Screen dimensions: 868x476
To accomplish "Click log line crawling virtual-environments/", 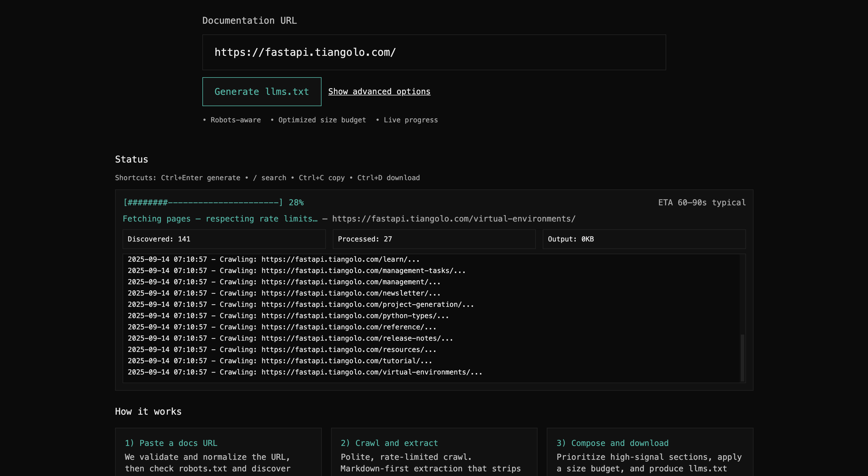I will [x=305, y=372].
